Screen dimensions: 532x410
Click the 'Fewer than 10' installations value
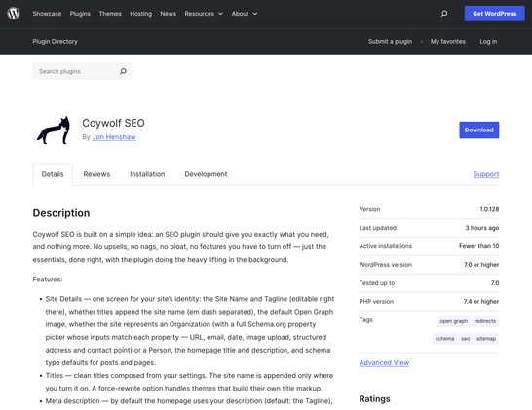(x=478, y=246)
